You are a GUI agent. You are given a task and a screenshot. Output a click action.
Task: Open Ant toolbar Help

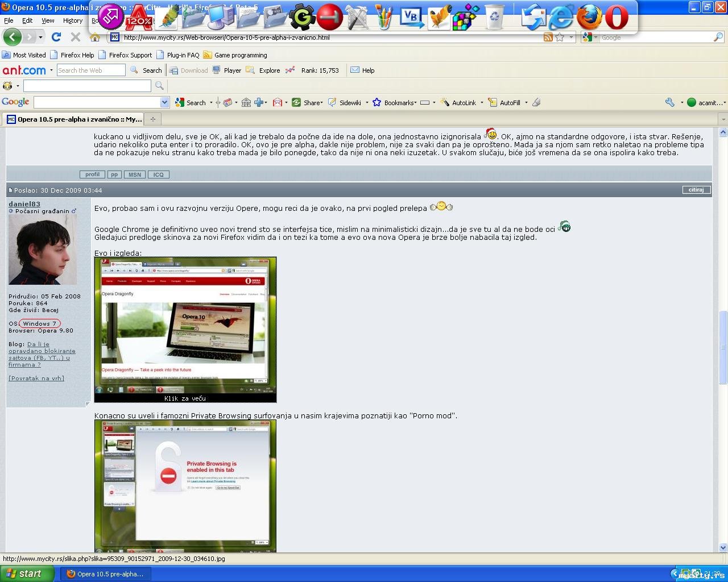click(362, 70)
